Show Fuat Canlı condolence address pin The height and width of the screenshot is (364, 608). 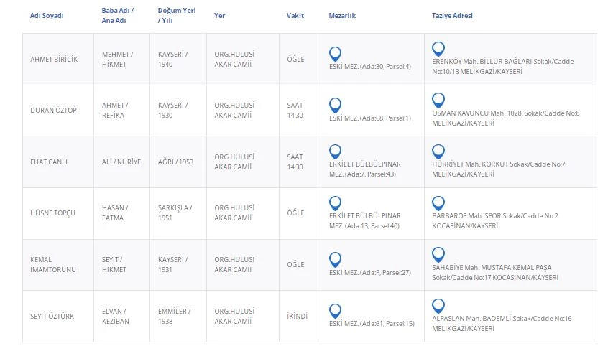click(438, 151)
